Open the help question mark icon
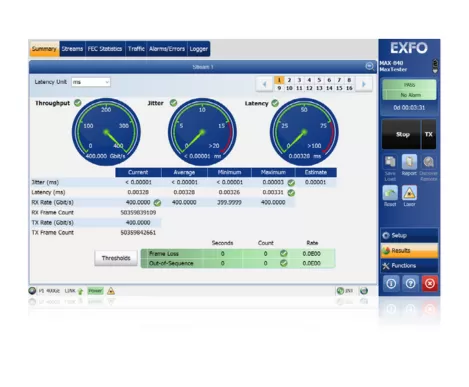The image size is (469, 387). (x=411, y=284)
